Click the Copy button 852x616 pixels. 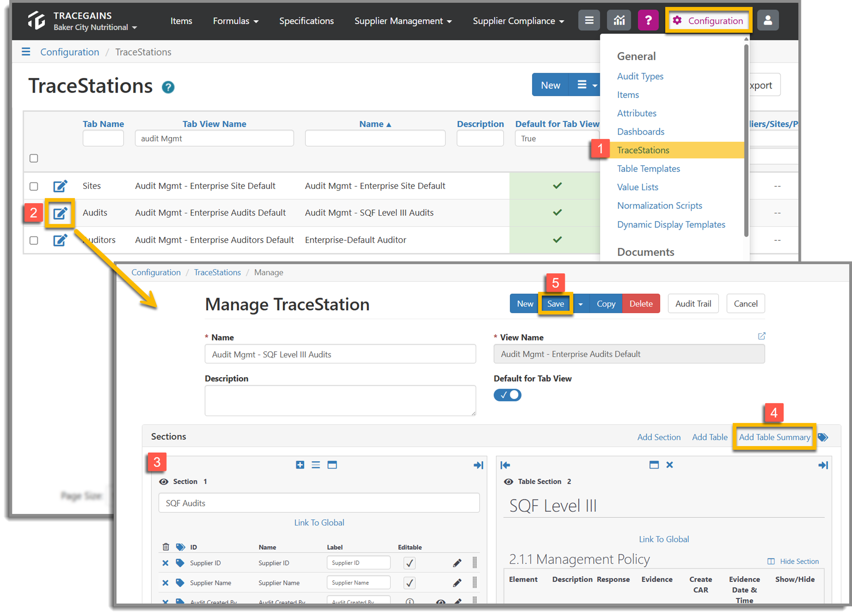[x=606, y=304]
